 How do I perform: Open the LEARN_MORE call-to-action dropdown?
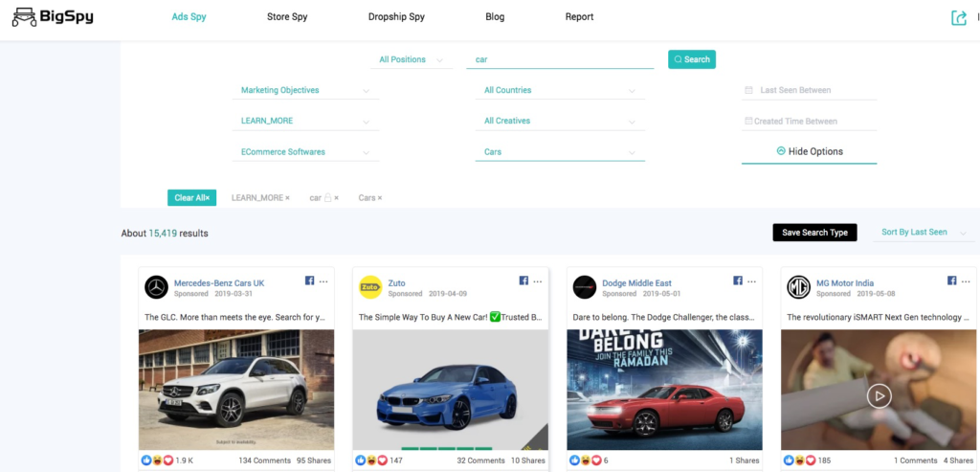[305, 121]
